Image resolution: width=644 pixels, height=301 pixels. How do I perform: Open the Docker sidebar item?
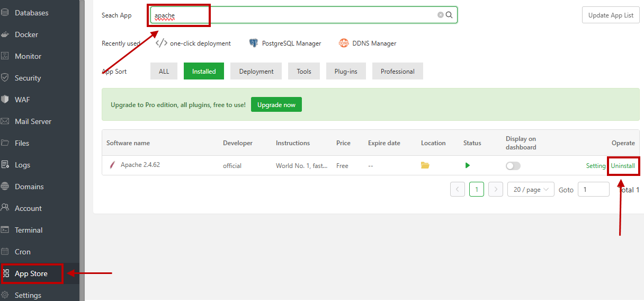pos(26,34)
